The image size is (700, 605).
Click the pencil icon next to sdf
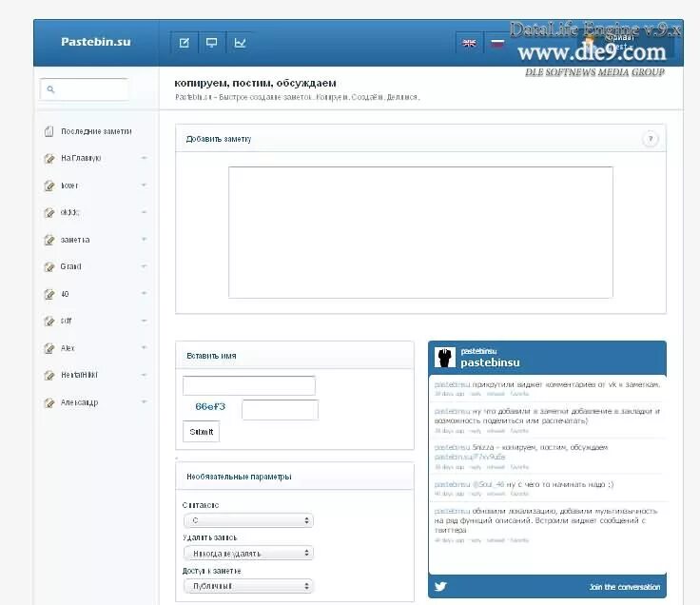(49, 321)
